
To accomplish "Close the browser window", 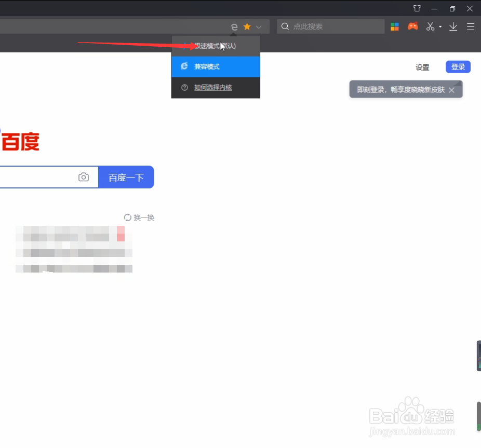I will 470,9.
